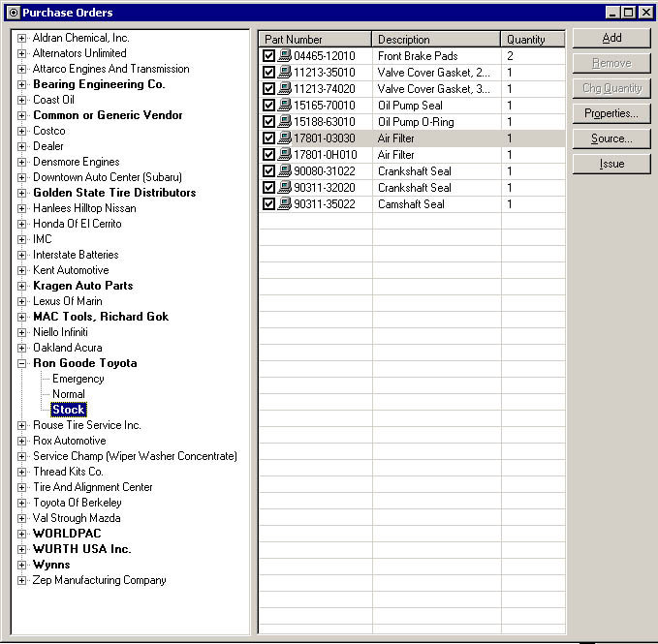The width and height of the screenshot is (658, 644).
Task: Click the computer icon beside part 11213-74020
Action: 285,88
